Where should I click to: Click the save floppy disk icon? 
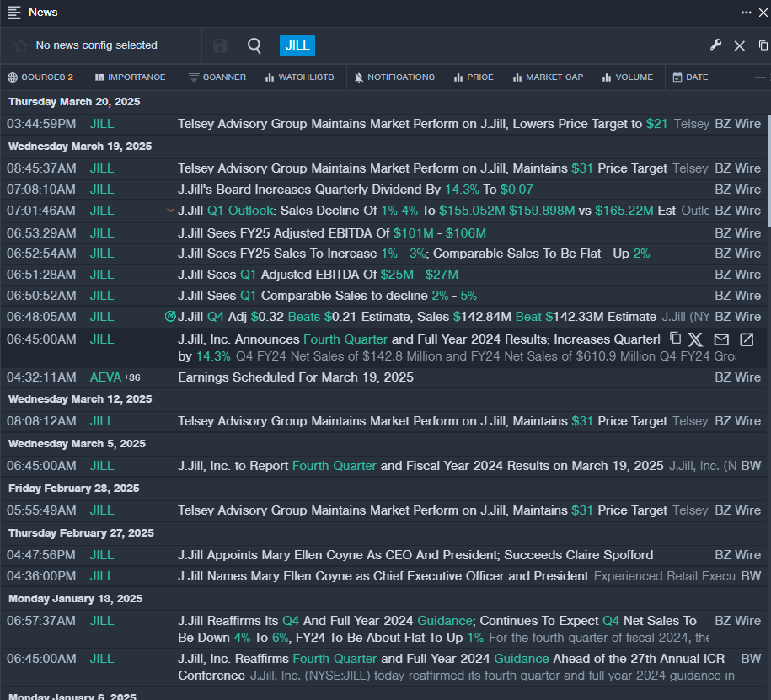[220, 45]
